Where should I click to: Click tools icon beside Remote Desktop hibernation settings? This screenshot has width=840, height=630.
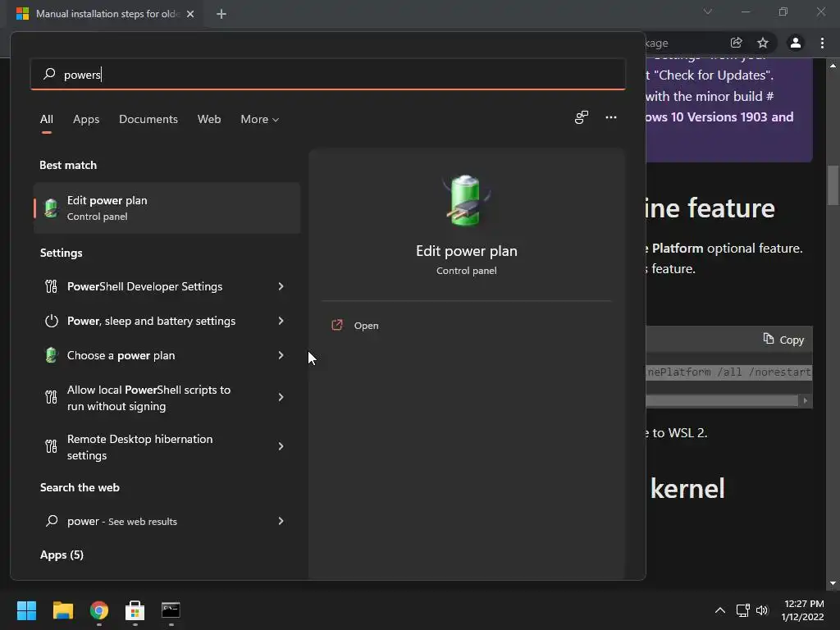(x=51, y=446)
